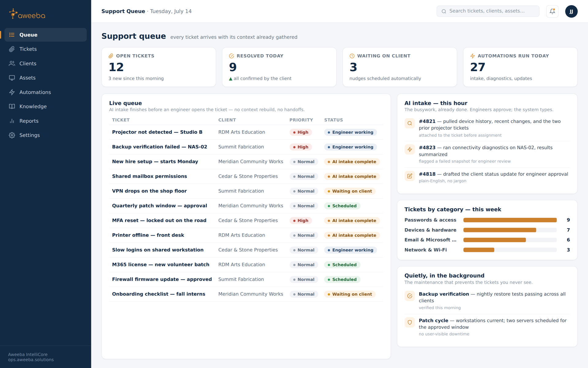Click the Automations lightning icon in sidebar

(x=12, y=92)
